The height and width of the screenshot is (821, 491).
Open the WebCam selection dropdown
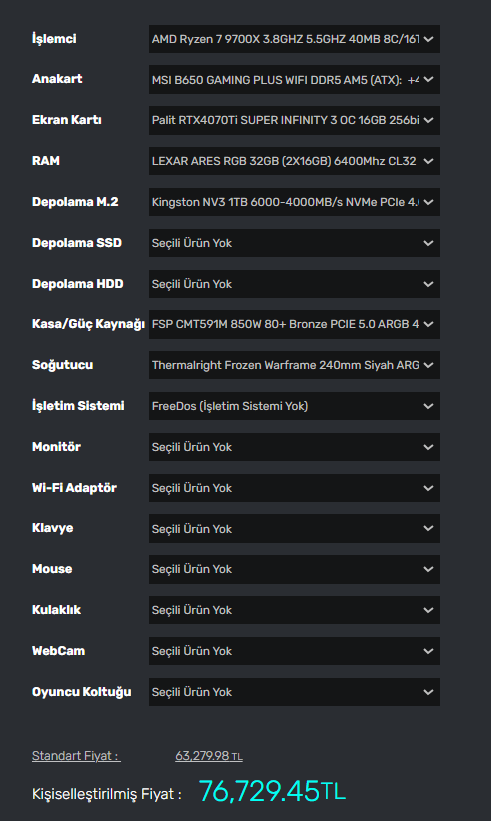294,651
